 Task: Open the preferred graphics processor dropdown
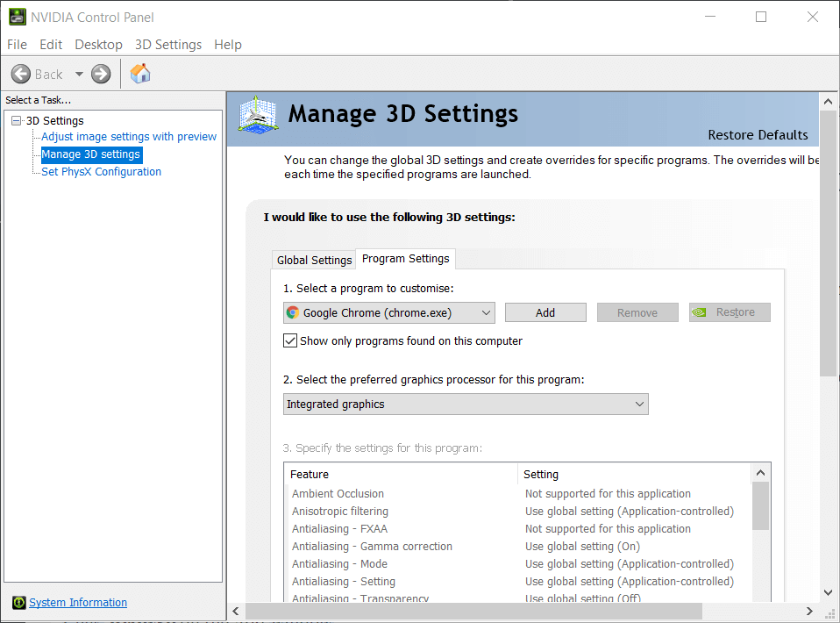click(x=466, y=405)
